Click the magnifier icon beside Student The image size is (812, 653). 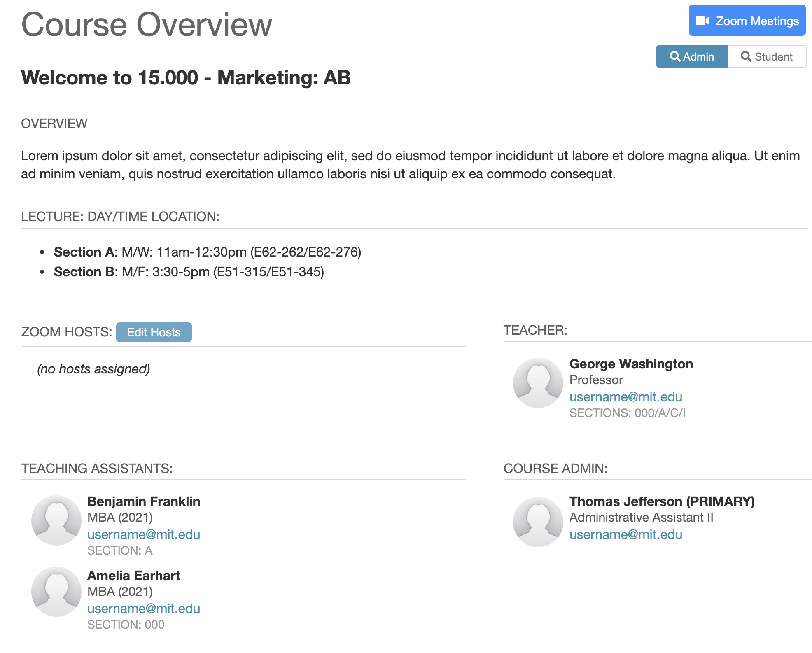click(746, 56)
